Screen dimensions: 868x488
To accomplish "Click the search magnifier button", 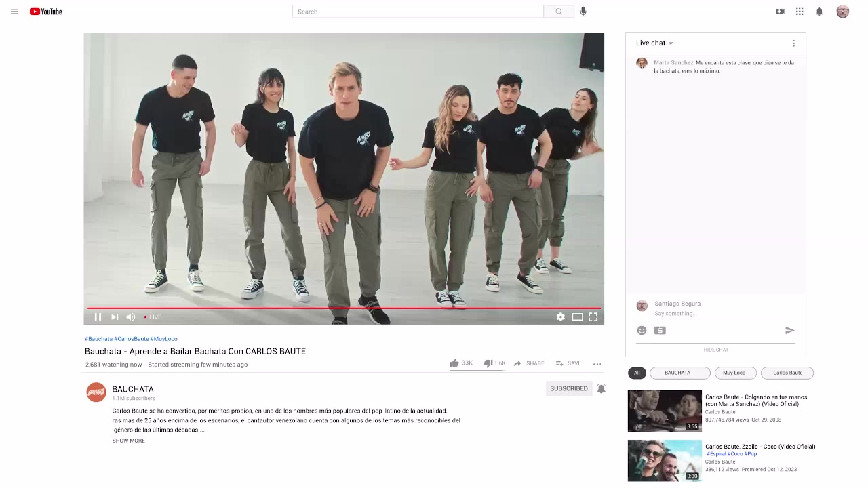I will click(x=559, y=12).
